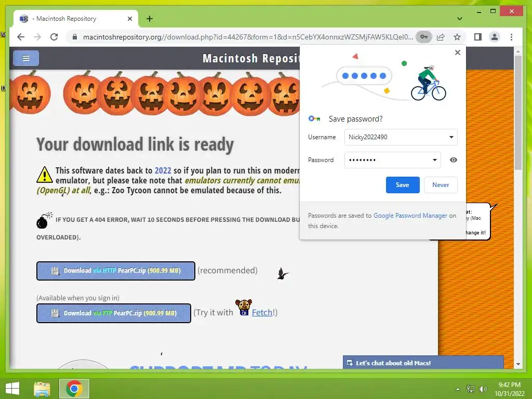Click the '(Available when you sign in)' text
Viewport: 532px width, 399px height.
78,298
